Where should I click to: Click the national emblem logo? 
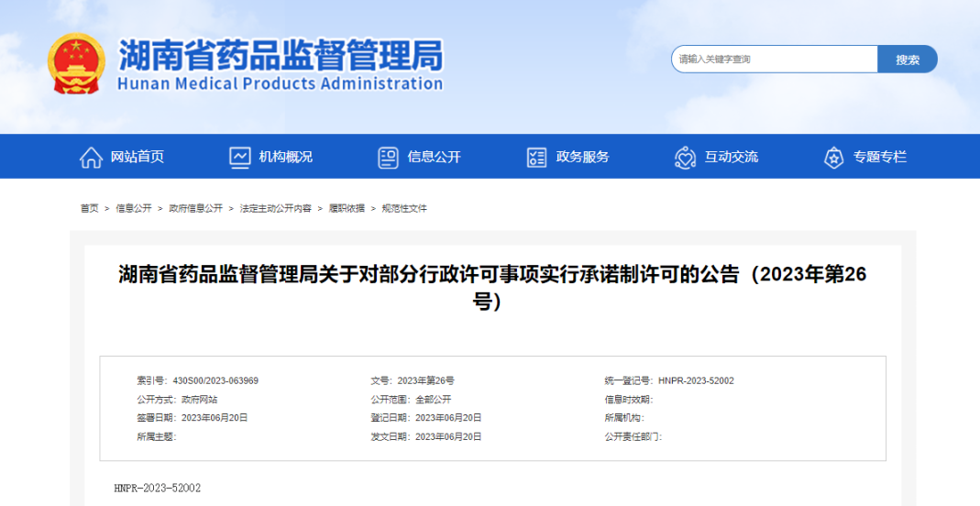76,63
